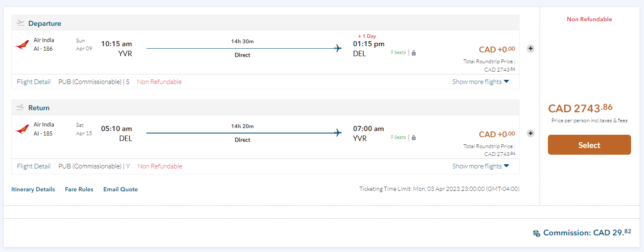The width and height of the screenshot is (644, 252).
Task: Open Flight Detail for departure flight
Action: [34, 82]
